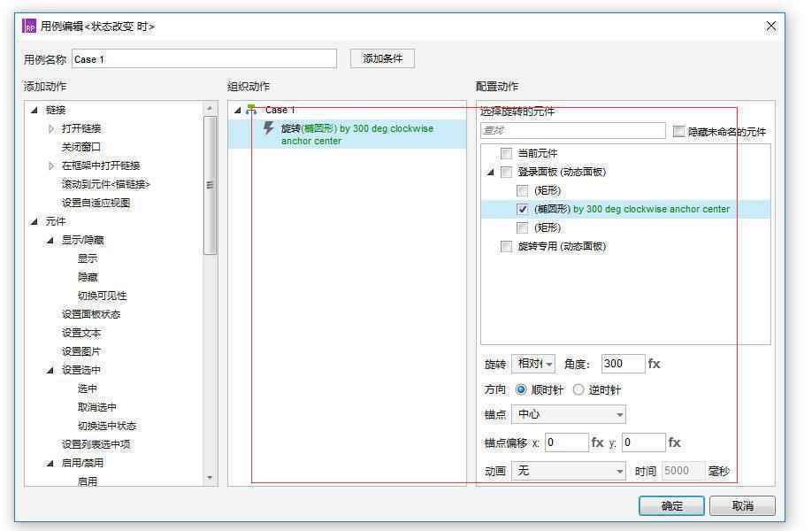Open the angle fx formula editor

point(654,364)
